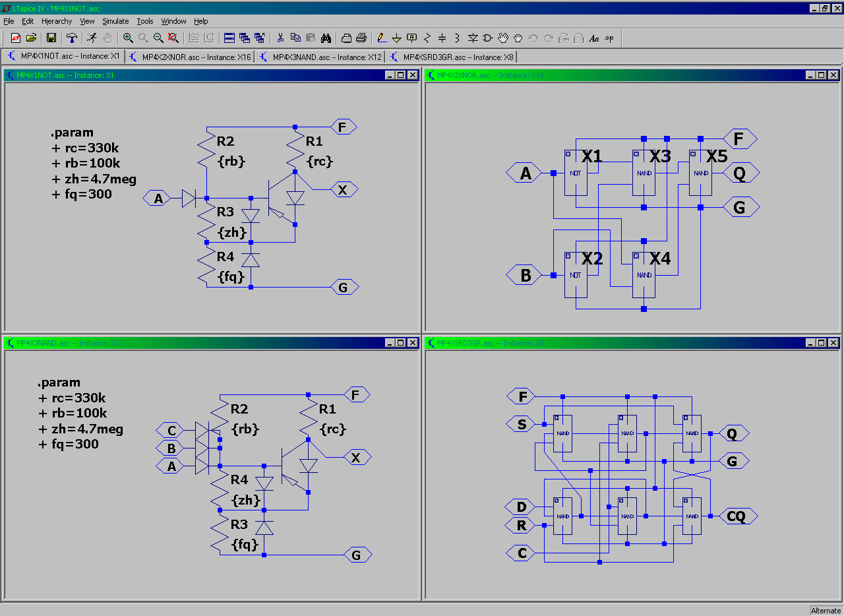This screenshot has width=844, height=616.
Task: Add schematic text with the Aa tool
Action: [x=594, y=38]
